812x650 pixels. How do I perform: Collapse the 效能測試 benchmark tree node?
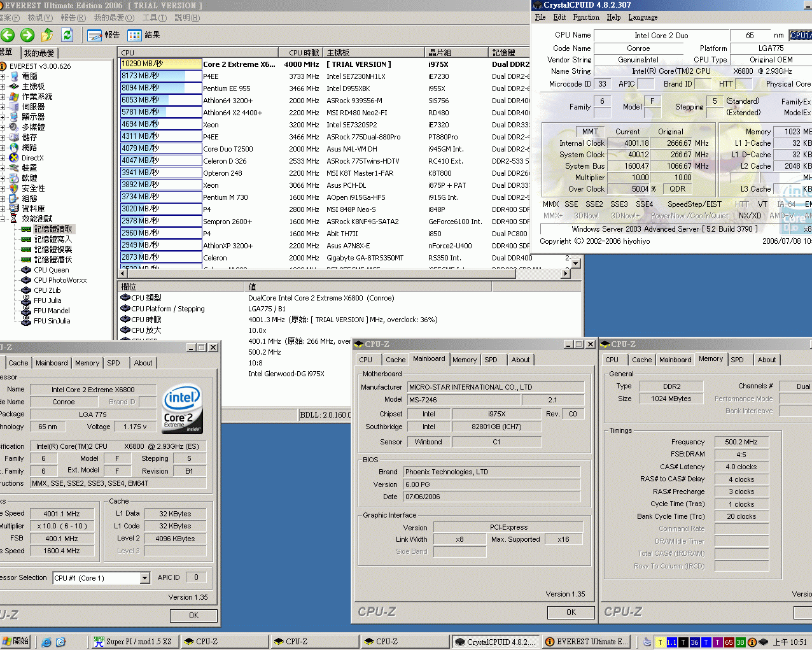click(x=3, y=219)
